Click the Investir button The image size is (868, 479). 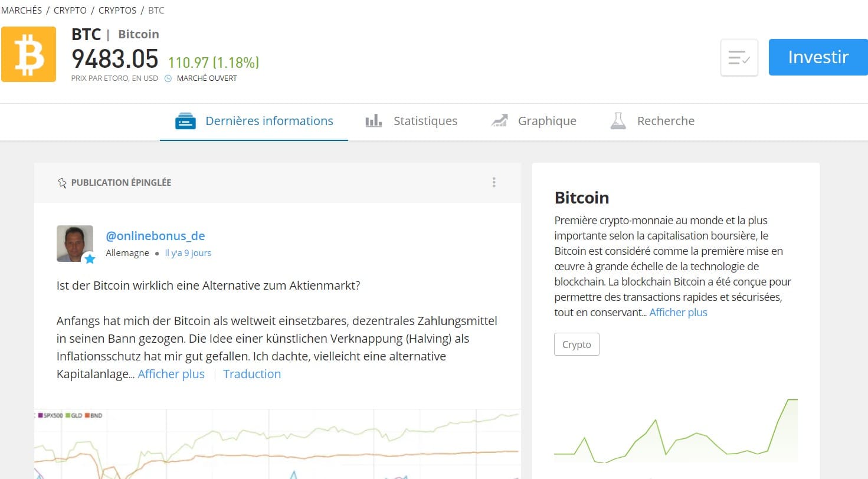(x=818, y=57)
